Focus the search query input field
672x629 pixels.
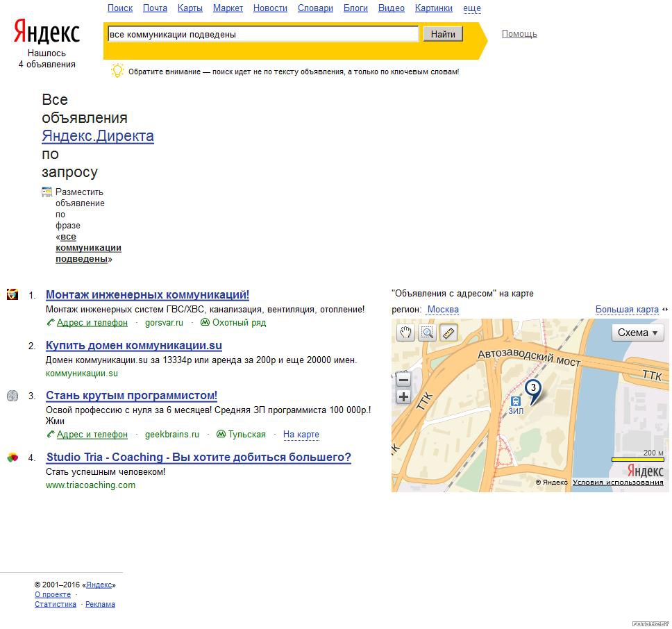pos(262,34)
